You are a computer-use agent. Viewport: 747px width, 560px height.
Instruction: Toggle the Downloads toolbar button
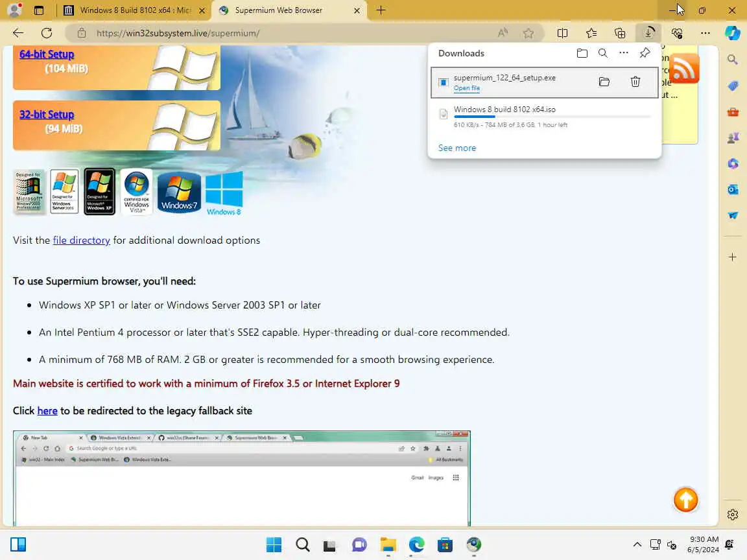tap(648, 33)
